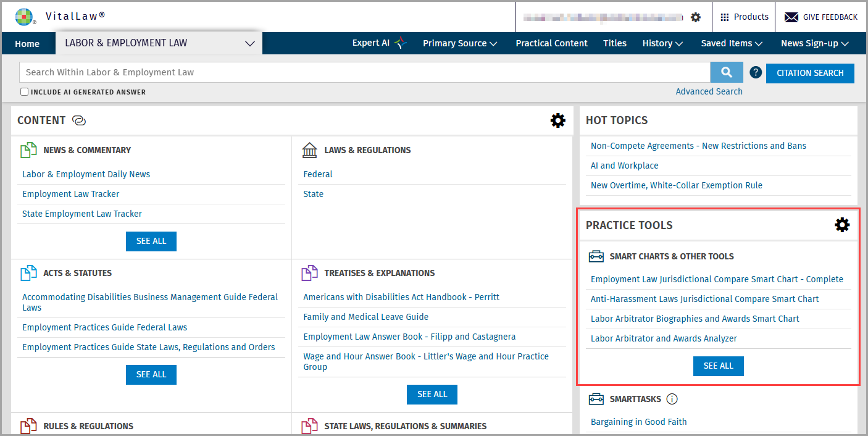Open Expert AI from navigation bar
This screenshot has height=436, width=868.
tap(371, 43)
